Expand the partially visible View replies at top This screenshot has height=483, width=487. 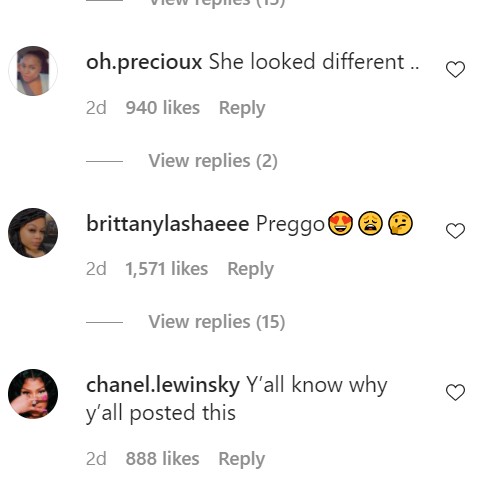(x=217, y=3)
